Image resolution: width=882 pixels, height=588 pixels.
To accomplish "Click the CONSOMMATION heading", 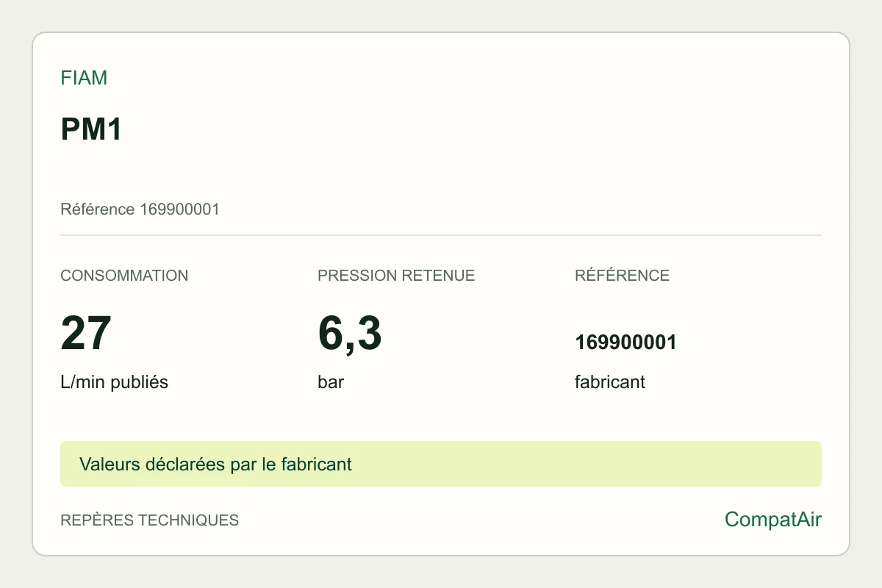I will click(124, 276).
